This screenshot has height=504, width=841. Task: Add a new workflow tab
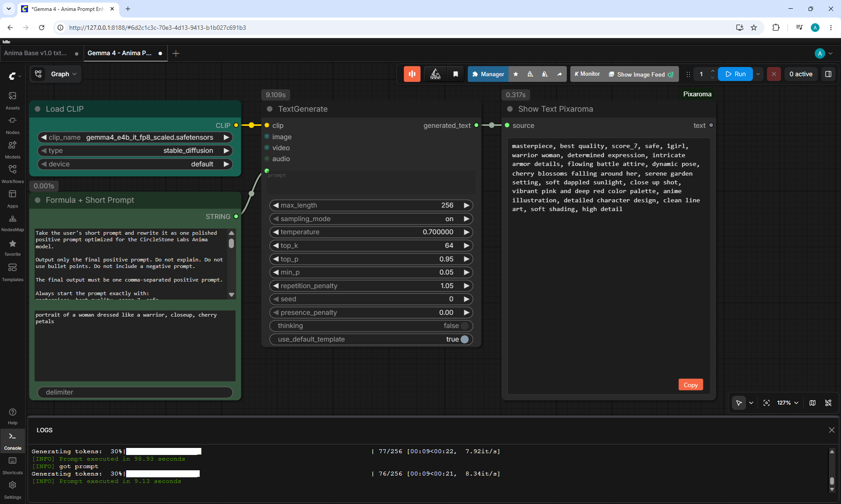pyautogui.click(x=176, y=53)
